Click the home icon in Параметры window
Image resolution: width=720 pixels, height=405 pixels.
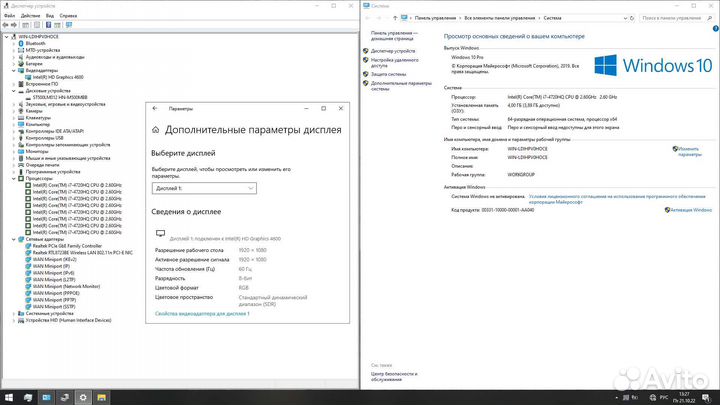[156, 130]
